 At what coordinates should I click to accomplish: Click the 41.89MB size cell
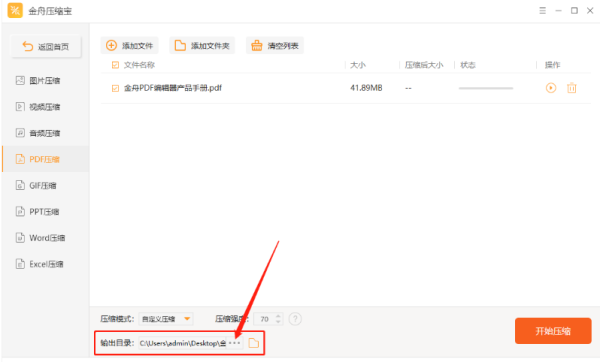tap(366, 88)
